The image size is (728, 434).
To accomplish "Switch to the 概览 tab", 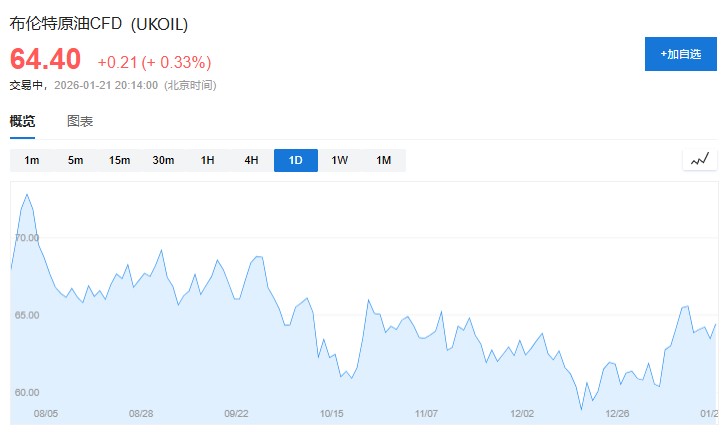I will click(22, 121).
